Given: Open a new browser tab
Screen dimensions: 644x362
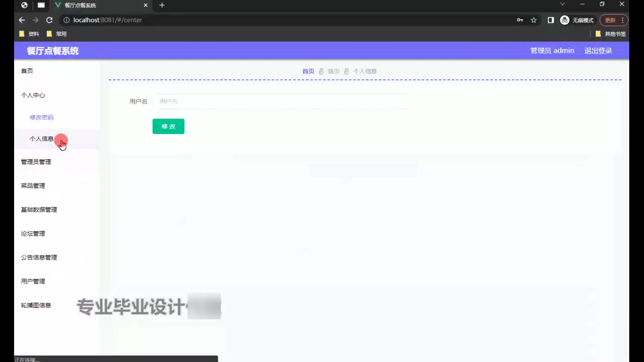Looking at the screenshot, I should click(162, 5).
